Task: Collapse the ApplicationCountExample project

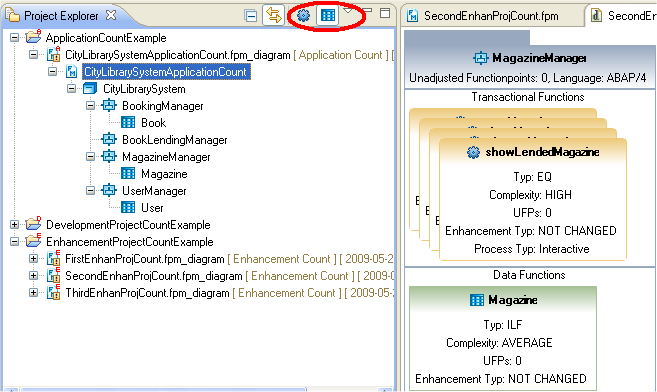Action: 14,38
